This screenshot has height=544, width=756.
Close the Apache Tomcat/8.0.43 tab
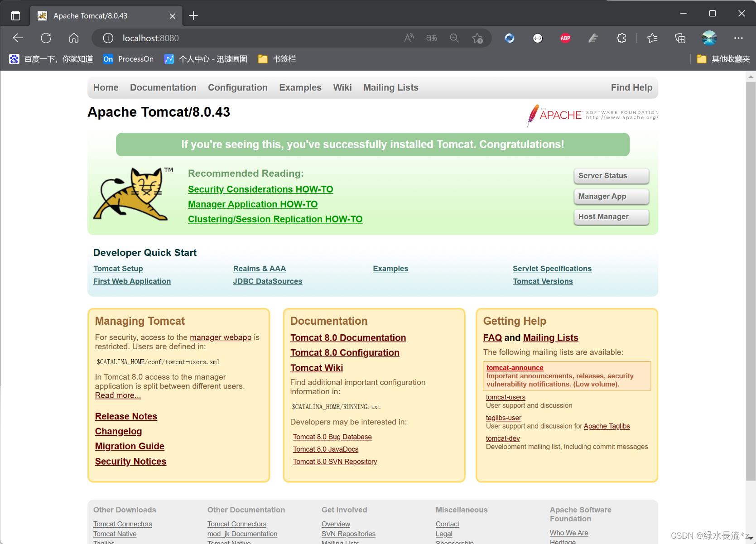coord(172,16)
